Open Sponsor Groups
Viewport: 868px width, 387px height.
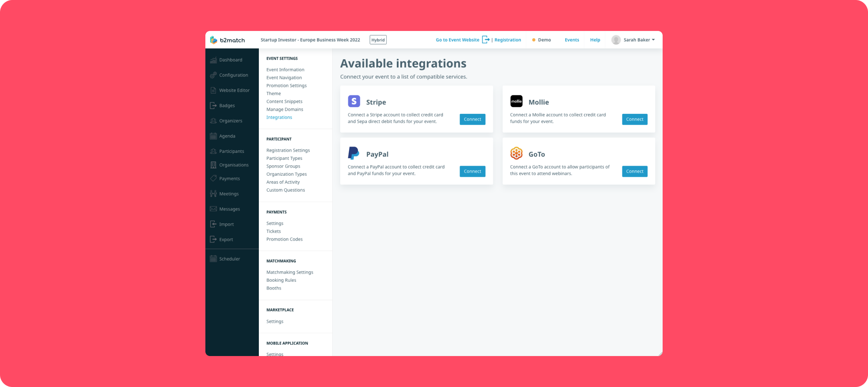pyautogui.click(x=283, y=166)
